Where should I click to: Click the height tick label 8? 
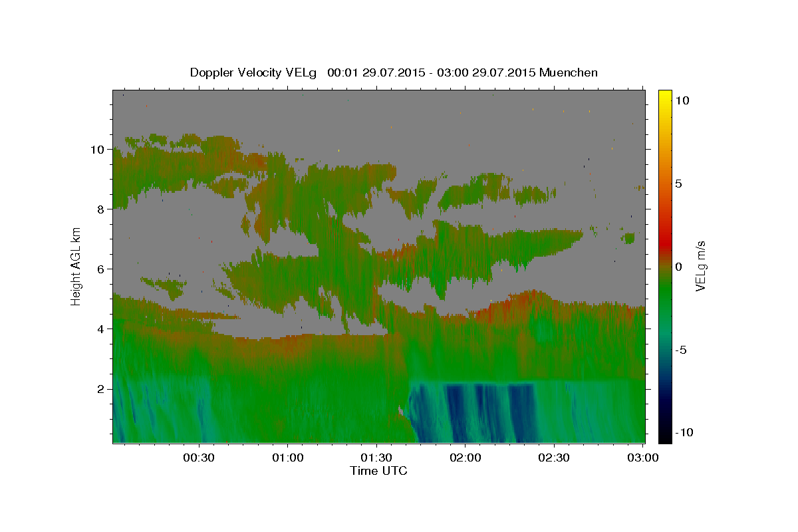pyautogui.click(x=101, y=209)
